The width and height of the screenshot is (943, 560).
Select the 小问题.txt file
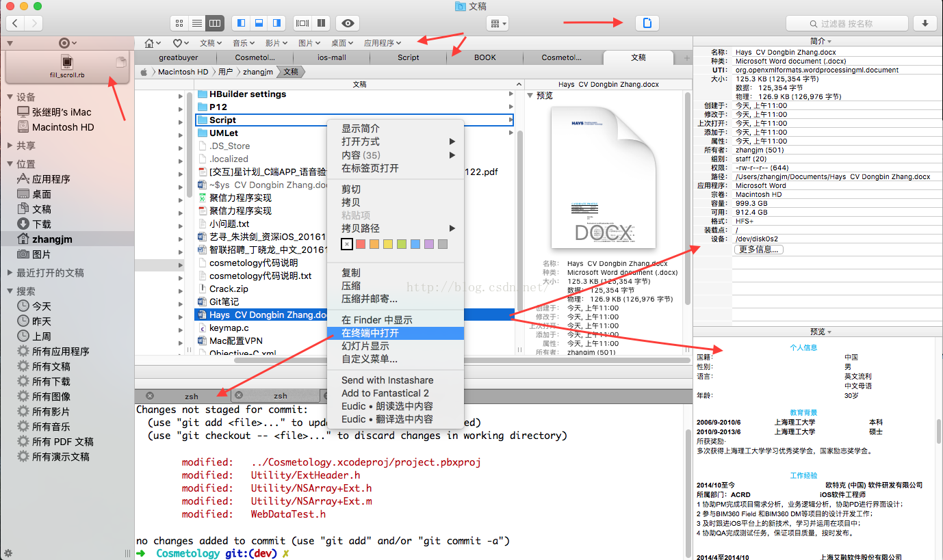[x=229, y=224]
